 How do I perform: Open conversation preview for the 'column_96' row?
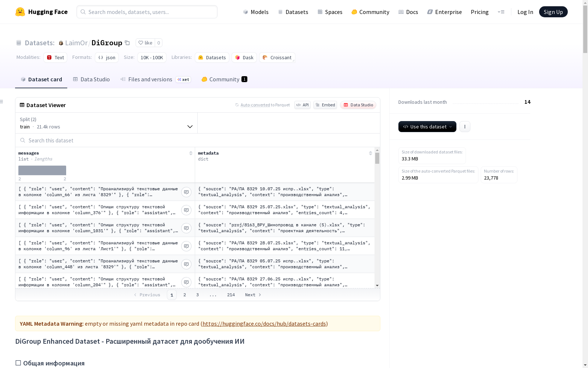[x=186, y=246]
